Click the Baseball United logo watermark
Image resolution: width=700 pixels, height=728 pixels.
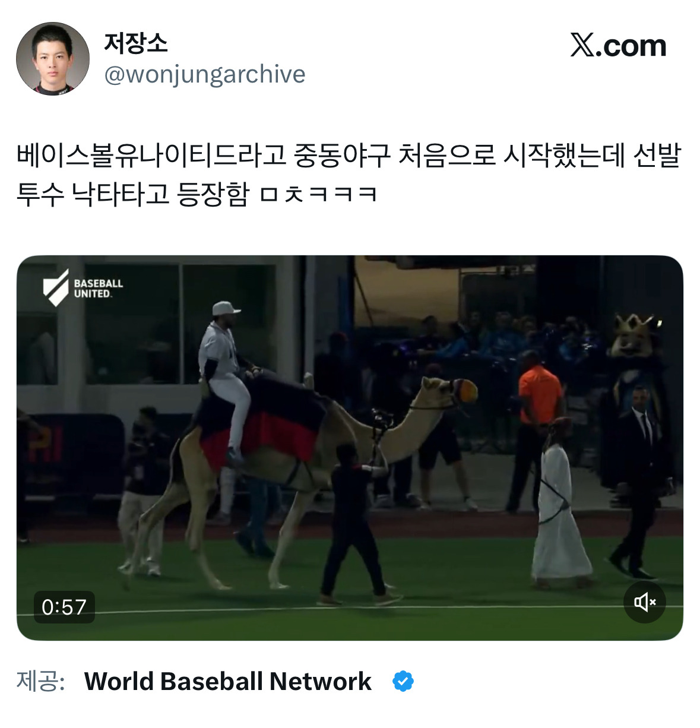coord(83,288)
